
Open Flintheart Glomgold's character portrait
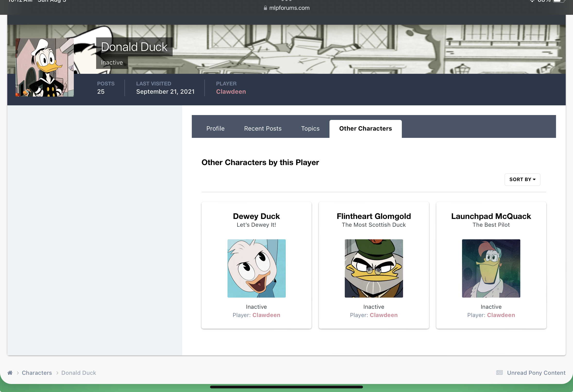pos(373,268)
